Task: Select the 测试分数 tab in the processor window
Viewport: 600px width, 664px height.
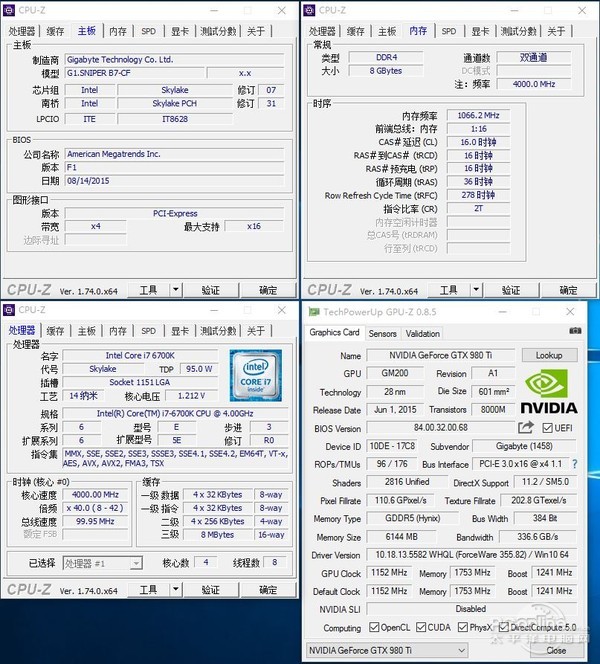Action: (218, 331)
